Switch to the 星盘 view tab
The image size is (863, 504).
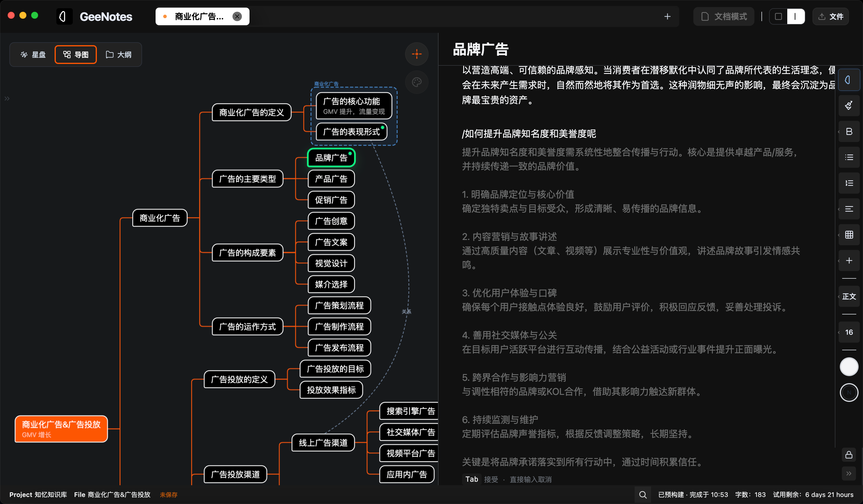pyautogui.click(x=33, y=54)
